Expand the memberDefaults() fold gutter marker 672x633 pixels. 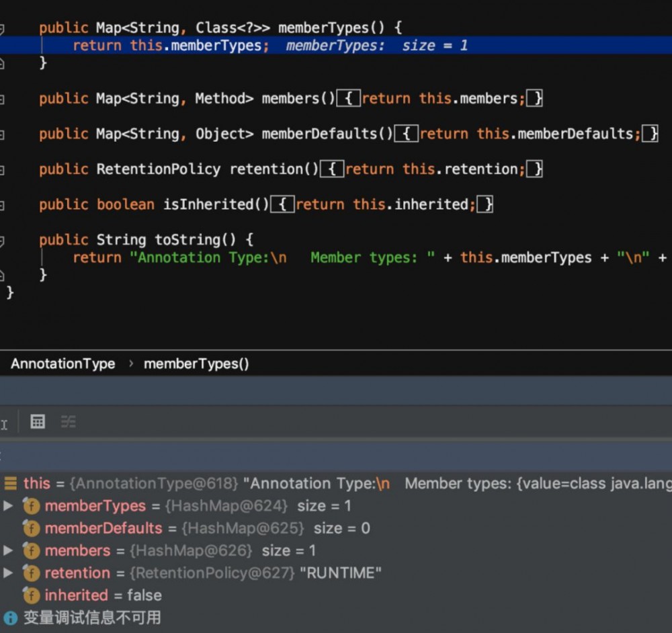pyautogui.click(x=2, y=134)
